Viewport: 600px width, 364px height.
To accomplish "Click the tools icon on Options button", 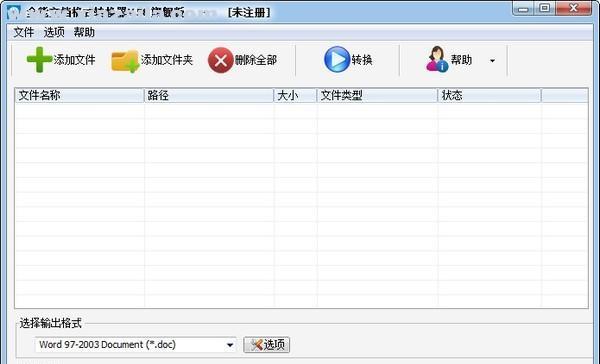I will (256, 345).
